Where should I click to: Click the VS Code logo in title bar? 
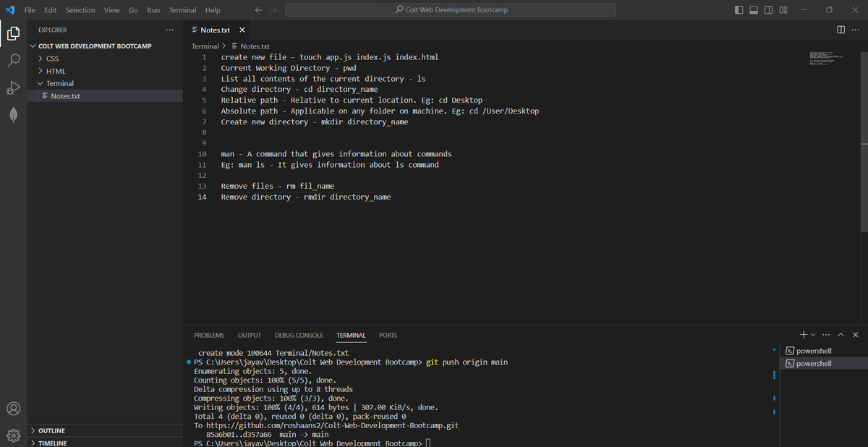(x=9, y=10)
